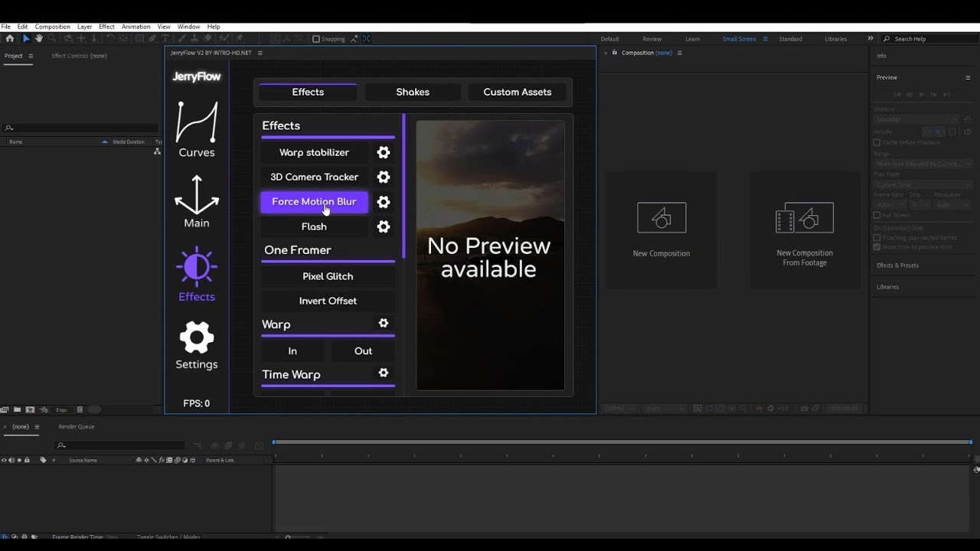Click the Pixel Glitch button
Screen dimensions: 980x551
(x=328, y=276)
